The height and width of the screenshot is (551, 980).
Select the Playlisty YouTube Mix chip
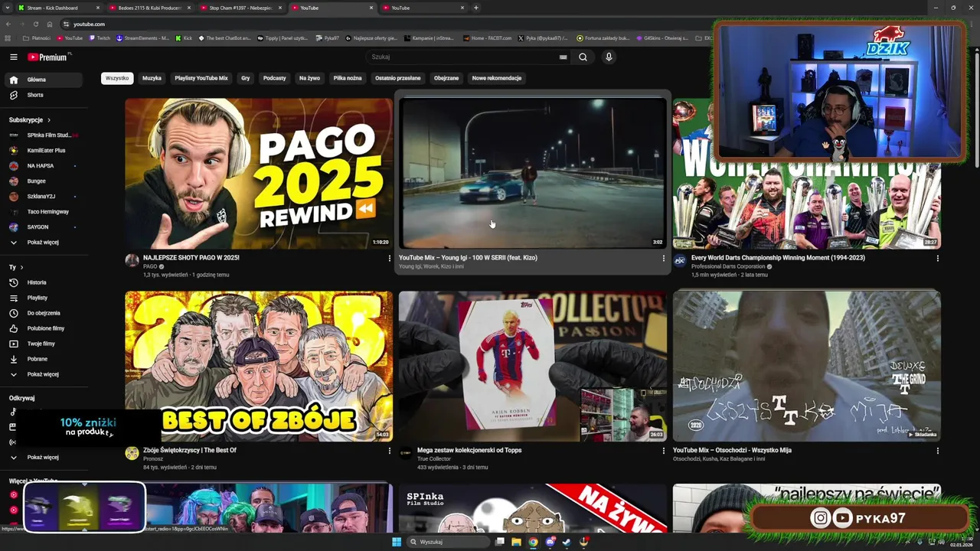[201, 78]
